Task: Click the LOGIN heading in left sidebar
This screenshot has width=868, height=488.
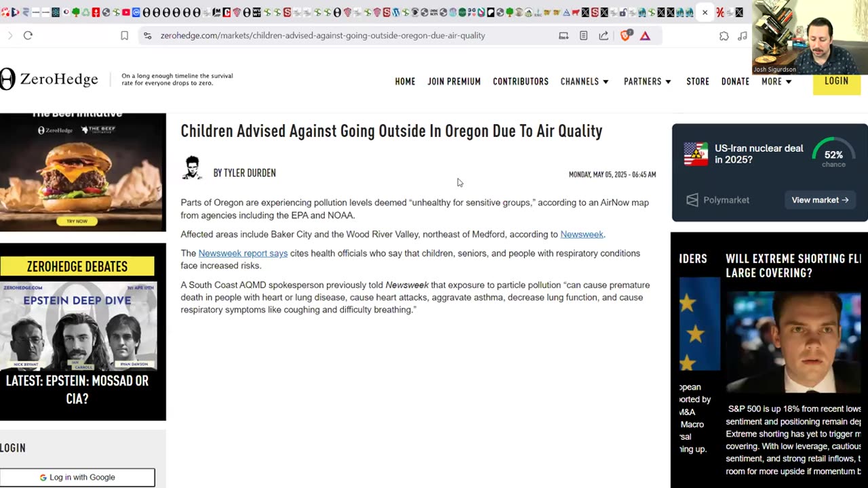Action: click(x=13, y=448)
